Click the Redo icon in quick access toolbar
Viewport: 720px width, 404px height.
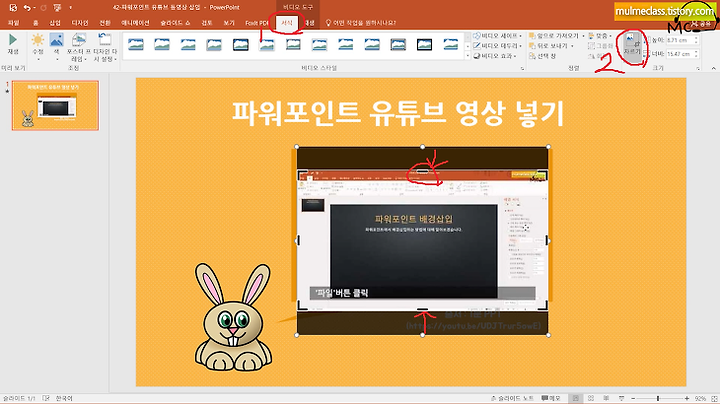(x=44, y=7)
